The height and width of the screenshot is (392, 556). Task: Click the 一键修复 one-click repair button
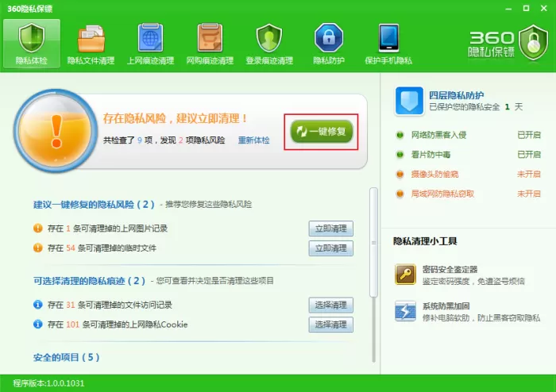click(x=321, y=132)
